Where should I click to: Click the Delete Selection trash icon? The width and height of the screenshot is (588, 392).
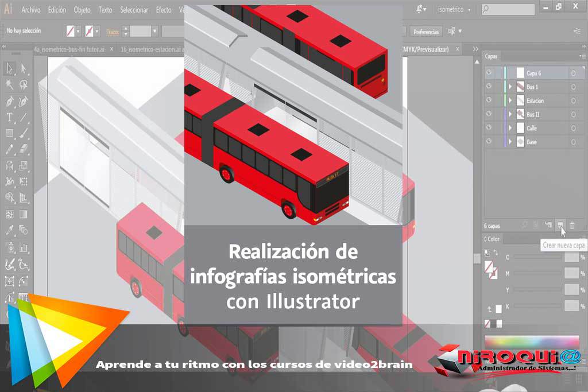click(x=572, y=225)
